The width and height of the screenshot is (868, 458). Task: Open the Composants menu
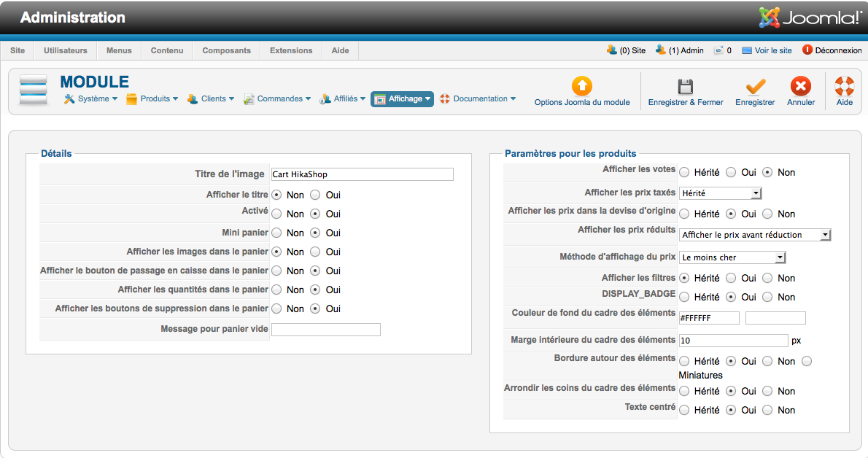[226, 50]
